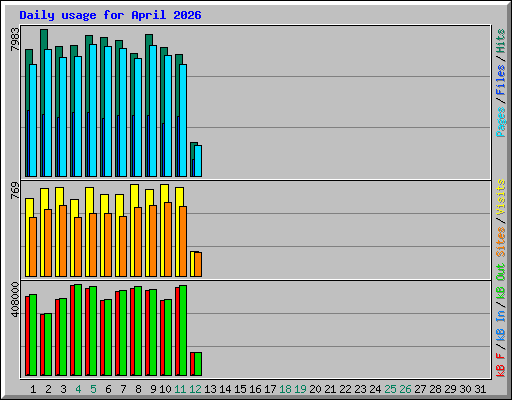Click day number 2 on the axis
512x400 pixels.
(48, 389)
